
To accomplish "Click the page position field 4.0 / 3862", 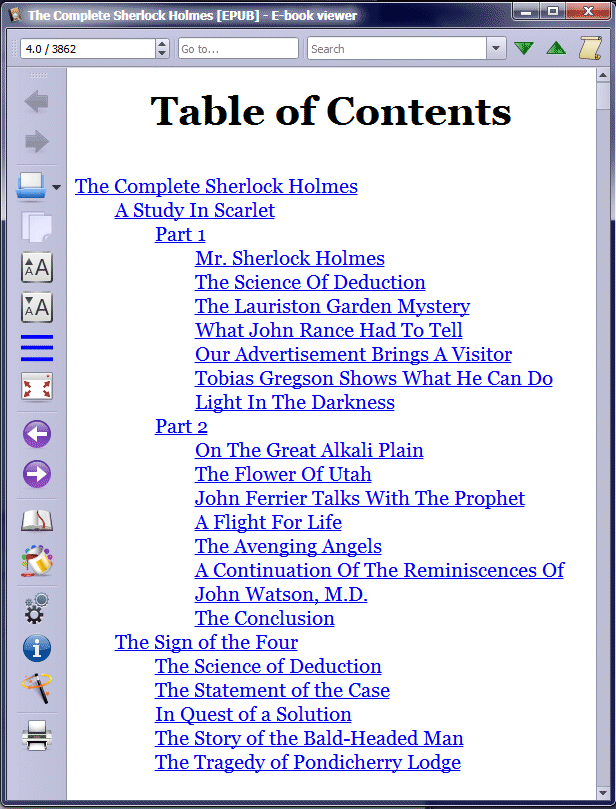I will pyautogui.click(x=88, y=48).
